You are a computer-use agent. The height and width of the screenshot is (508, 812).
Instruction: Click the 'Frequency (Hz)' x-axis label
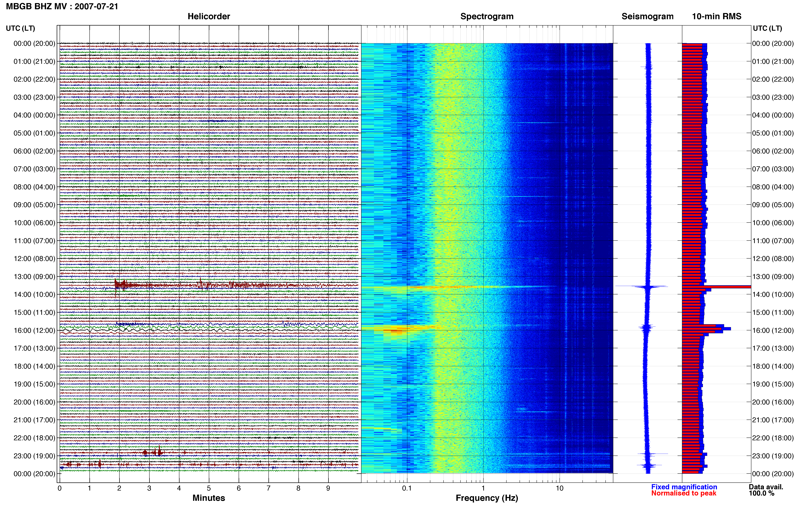coord(487,498)
